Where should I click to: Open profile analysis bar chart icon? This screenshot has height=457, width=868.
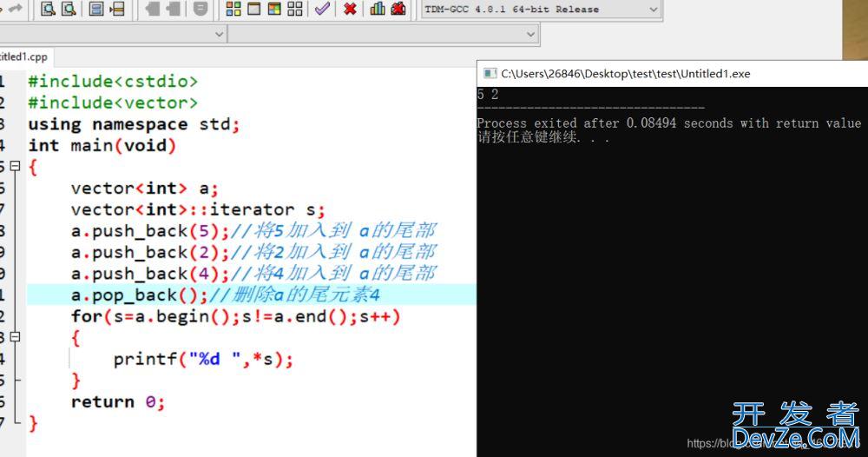coord(378,9)
